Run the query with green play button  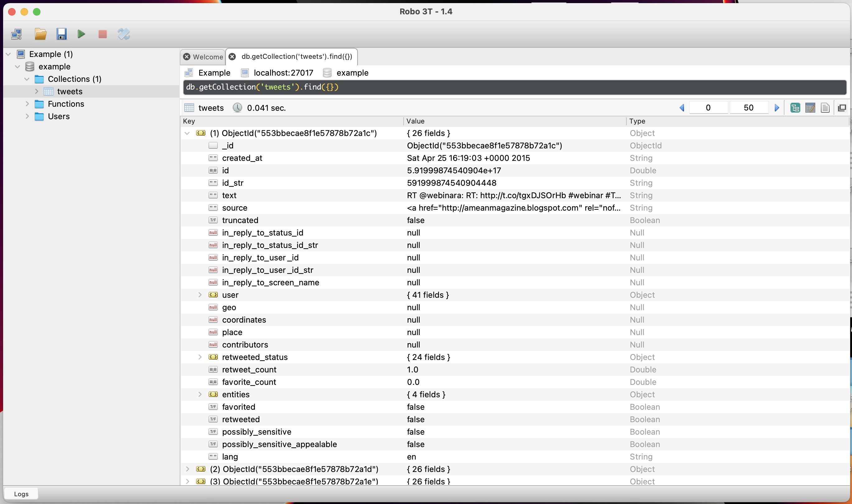click(81, 34)
